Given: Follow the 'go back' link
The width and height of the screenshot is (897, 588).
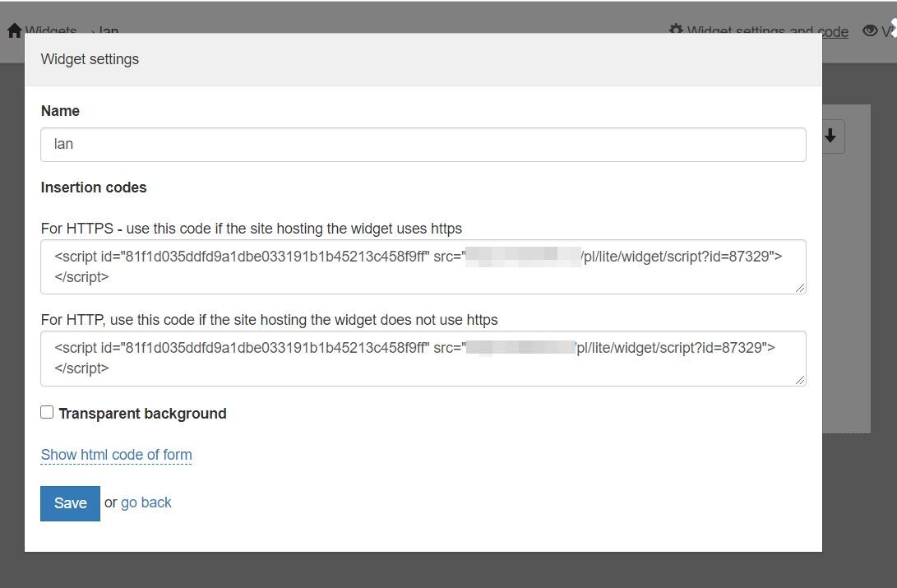Looking at the screenshot, I should [x=146, y=502].
